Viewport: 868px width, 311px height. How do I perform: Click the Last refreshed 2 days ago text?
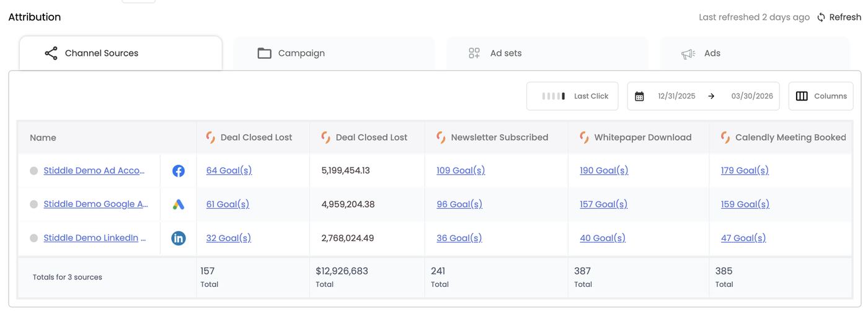tap(754, 17)
